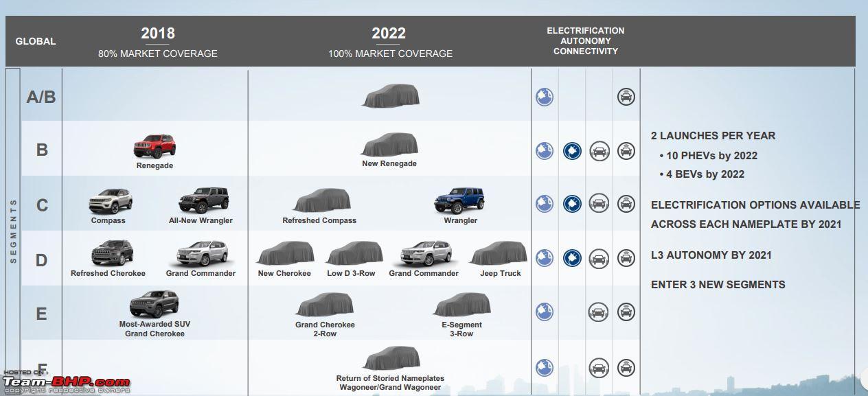
Task: Select the covered Wagoneer/Grand Wagoneer image
Action: [391, 359]
